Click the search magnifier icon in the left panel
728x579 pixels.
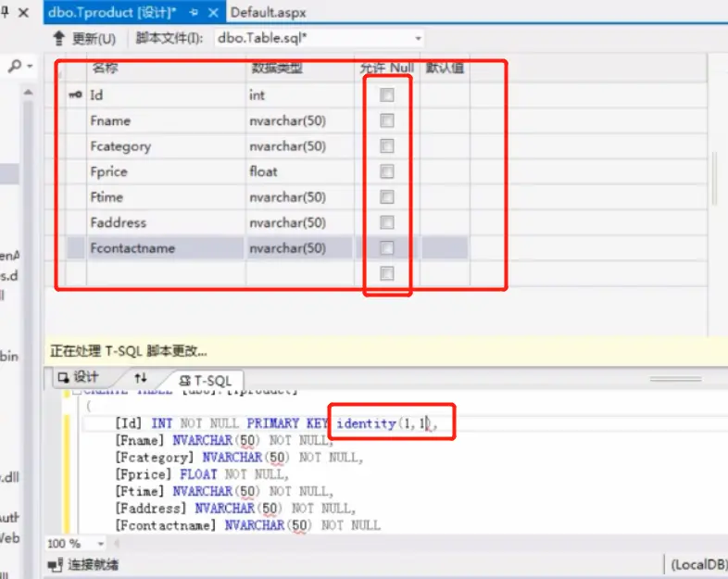[x=15, y=67]
